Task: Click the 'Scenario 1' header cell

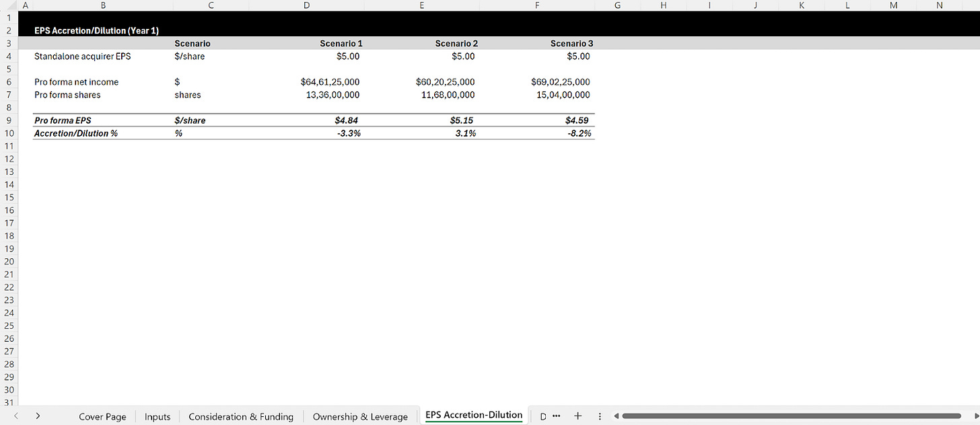Action: (x=341, y=44)
